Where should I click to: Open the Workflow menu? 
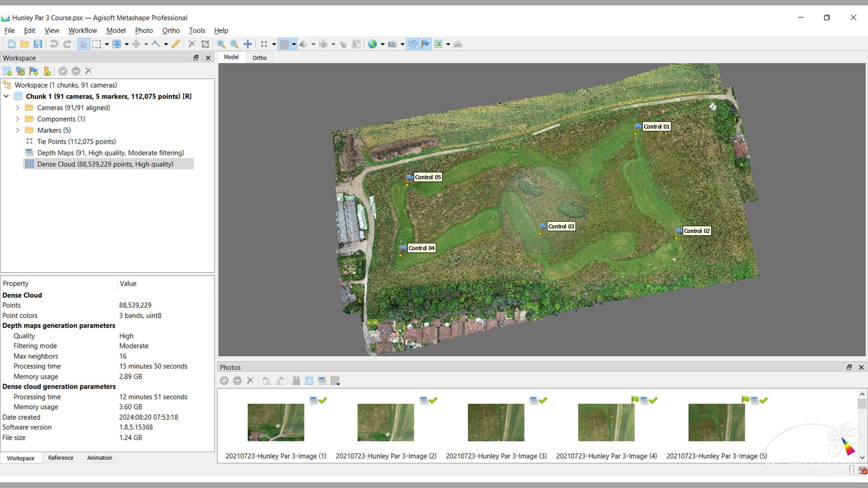[83, 31]
